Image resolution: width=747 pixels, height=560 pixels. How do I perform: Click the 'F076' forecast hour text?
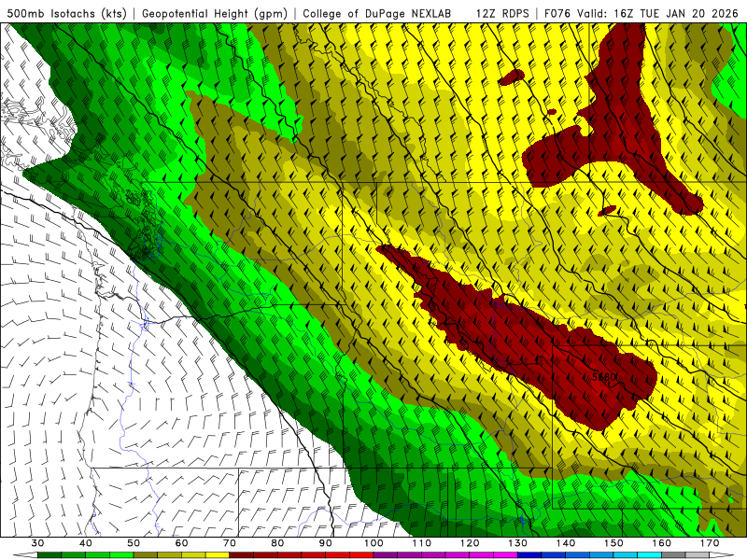[x=557, y=13]
